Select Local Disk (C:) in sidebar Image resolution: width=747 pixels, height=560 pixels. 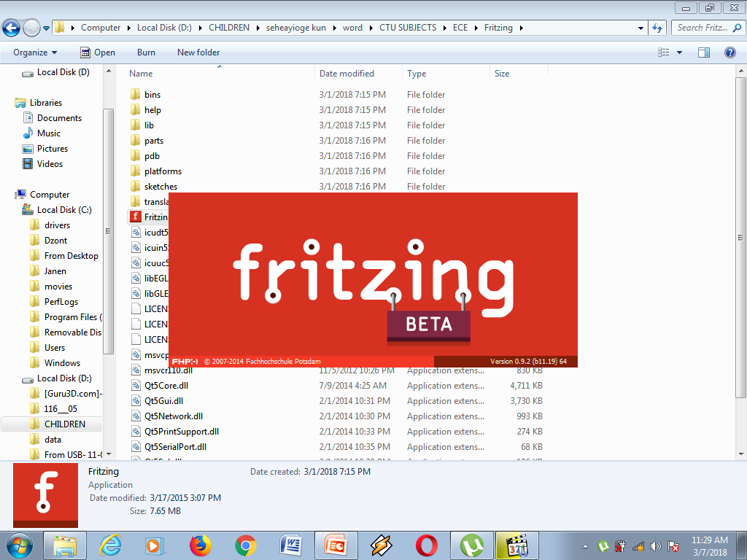tap(64, 209)
